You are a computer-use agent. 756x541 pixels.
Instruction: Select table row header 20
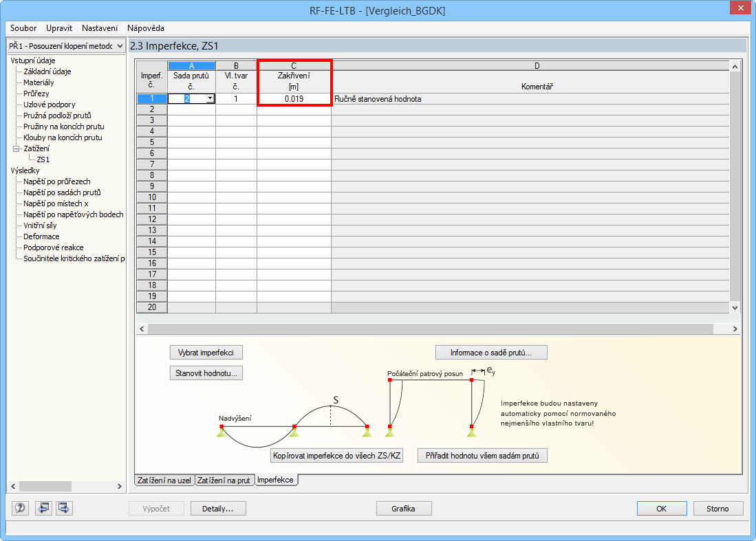pyautogui.click(x=152, y=307)
